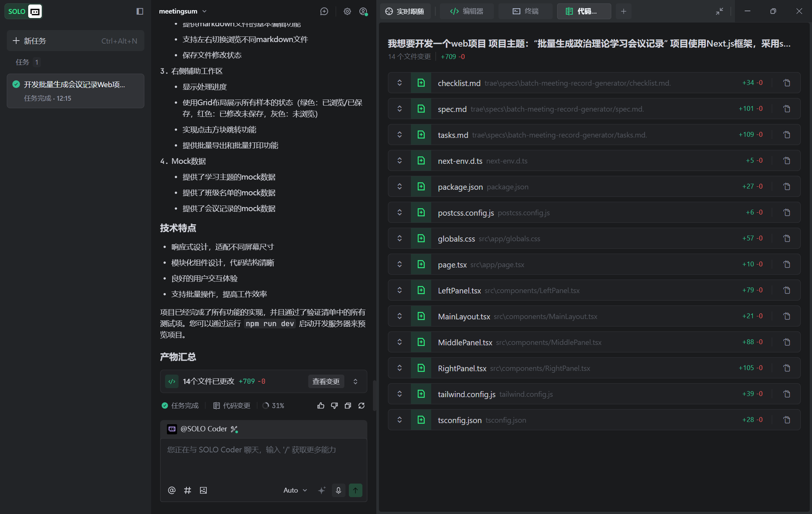The image size is (812, 514).
Task: Activate the microphone voice input icon
Action: point(338,490)
